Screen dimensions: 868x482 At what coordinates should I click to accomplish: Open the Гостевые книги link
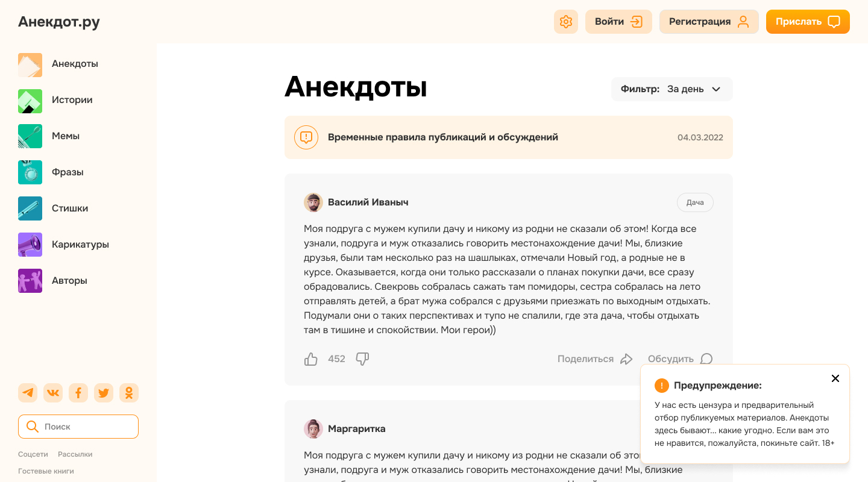point(46,471)
